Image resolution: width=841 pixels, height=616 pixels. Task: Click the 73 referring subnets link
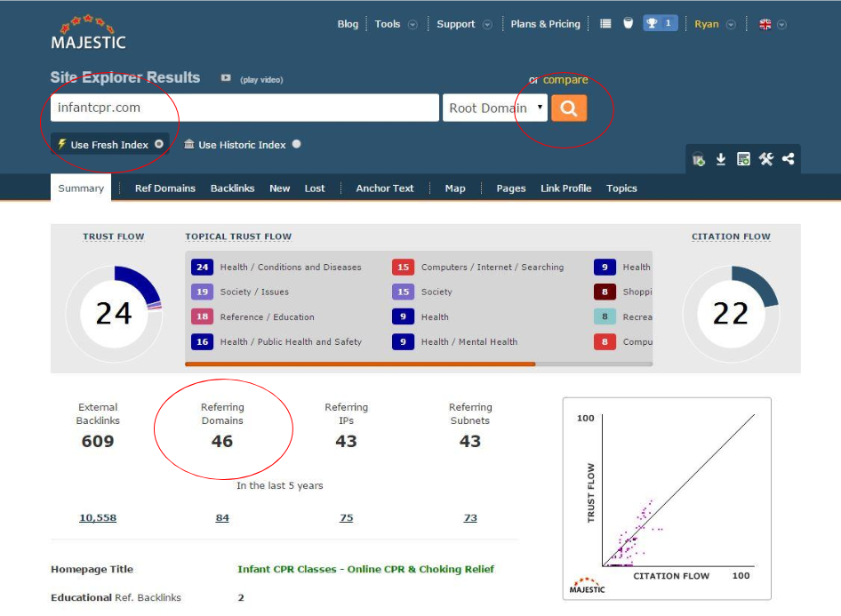tap(470, 518)
